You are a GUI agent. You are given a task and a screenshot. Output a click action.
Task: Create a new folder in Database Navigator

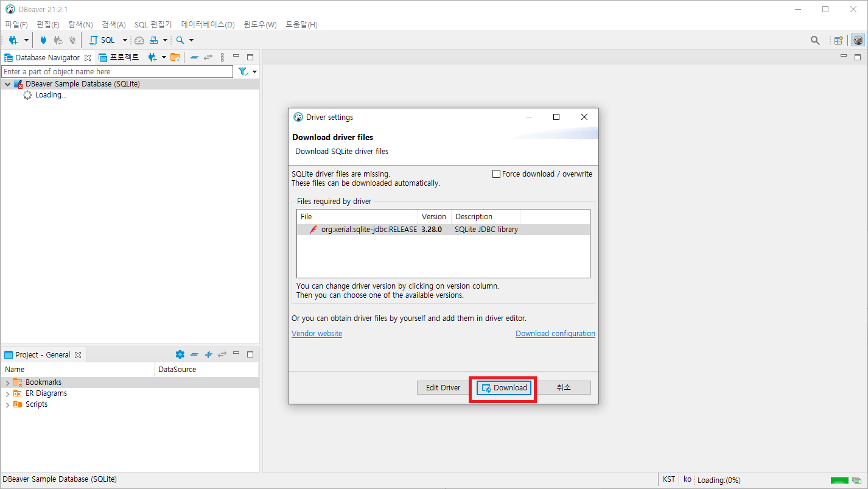(x=175, y=57)
